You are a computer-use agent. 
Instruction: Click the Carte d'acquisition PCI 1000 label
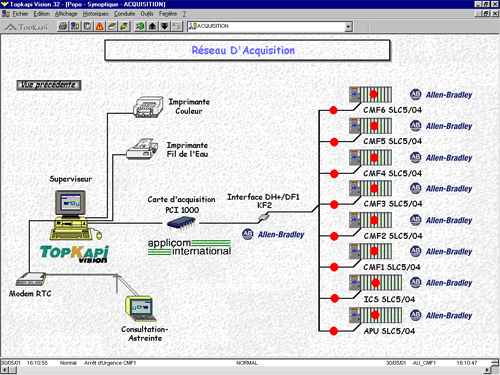pos(182,204)
